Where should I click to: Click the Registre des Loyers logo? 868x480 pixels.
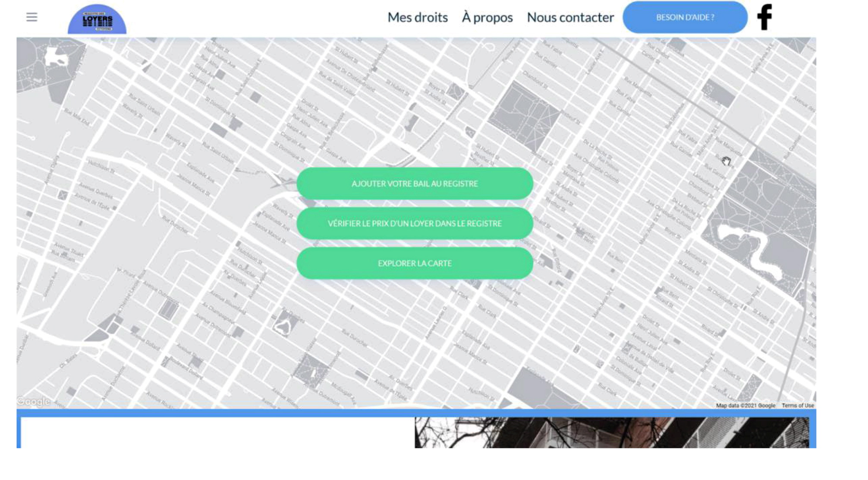click(x=97, y=20)
